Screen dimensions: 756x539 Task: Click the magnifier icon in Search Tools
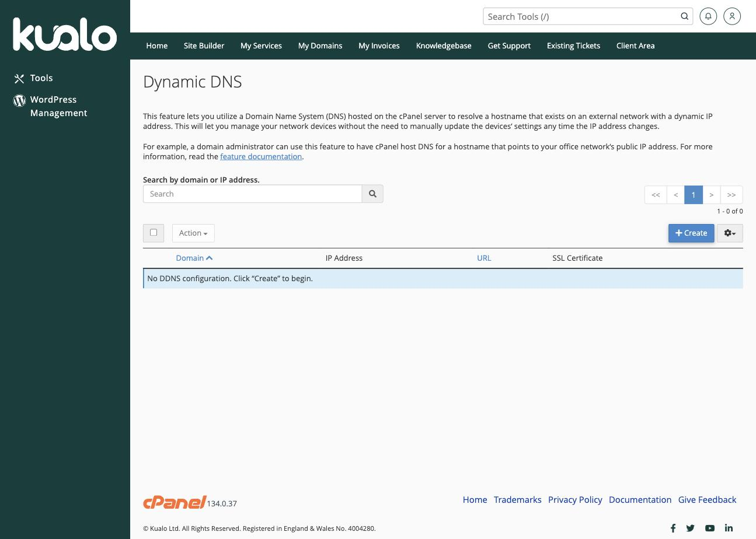point(684,16)
